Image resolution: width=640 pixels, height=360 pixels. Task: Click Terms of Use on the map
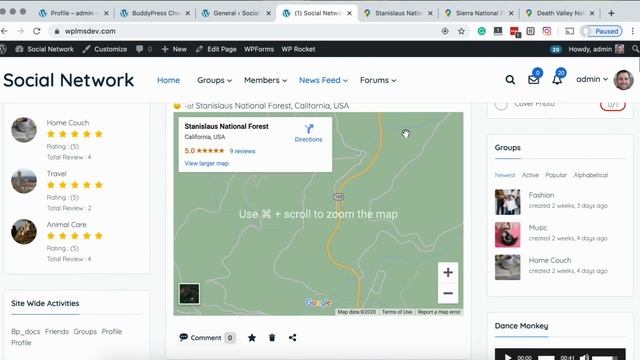397,312
